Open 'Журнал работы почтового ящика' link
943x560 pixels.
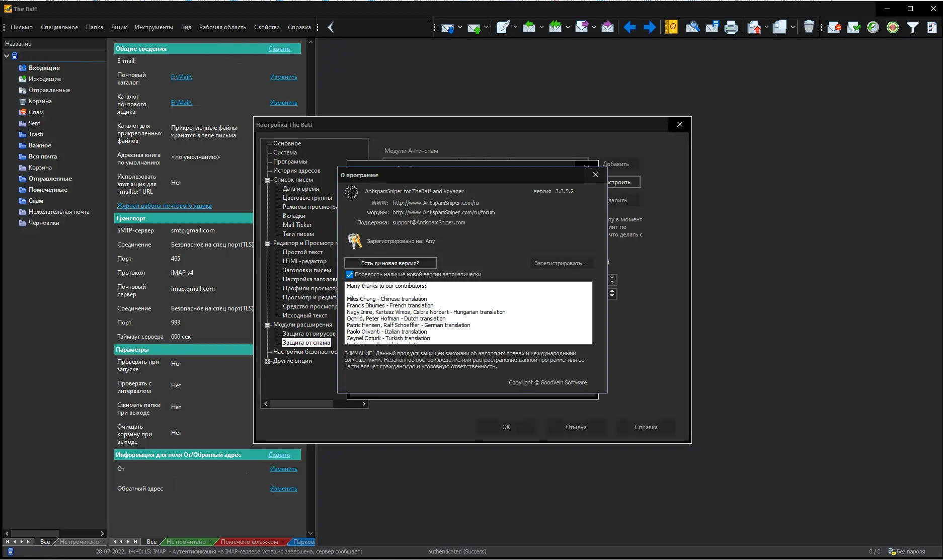[165, 206]
